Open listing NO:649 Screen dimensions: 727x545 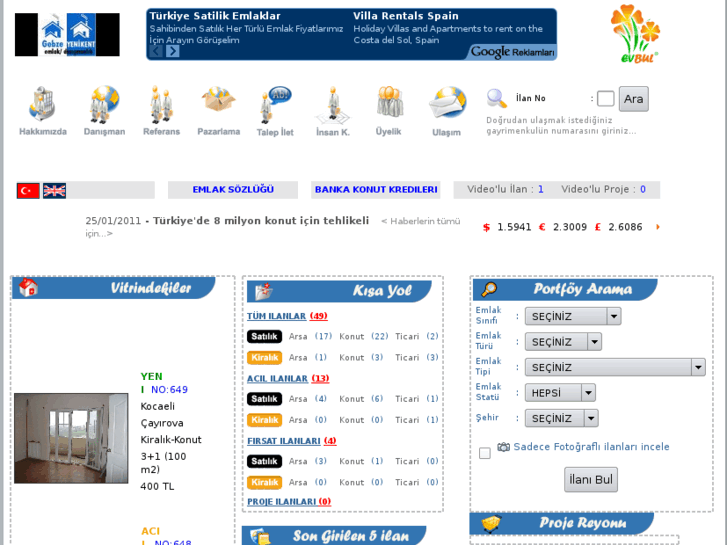click(x=169, y=390)
